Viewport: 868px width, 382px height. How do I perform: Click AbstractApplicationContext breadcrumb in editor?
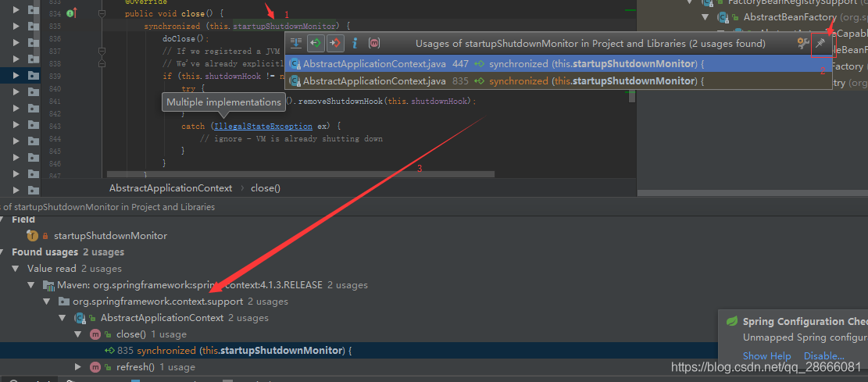pyautogui.click(x=170, y=188)
